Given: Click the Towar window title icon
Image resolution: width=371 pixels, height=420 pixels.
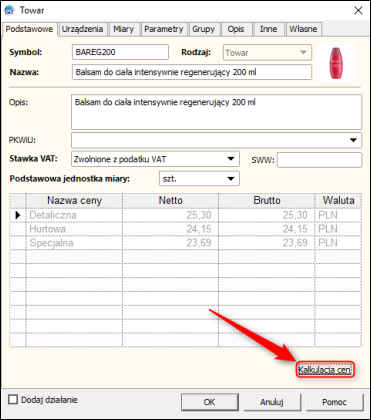Looking at the screenshot, I should (10, 11).
